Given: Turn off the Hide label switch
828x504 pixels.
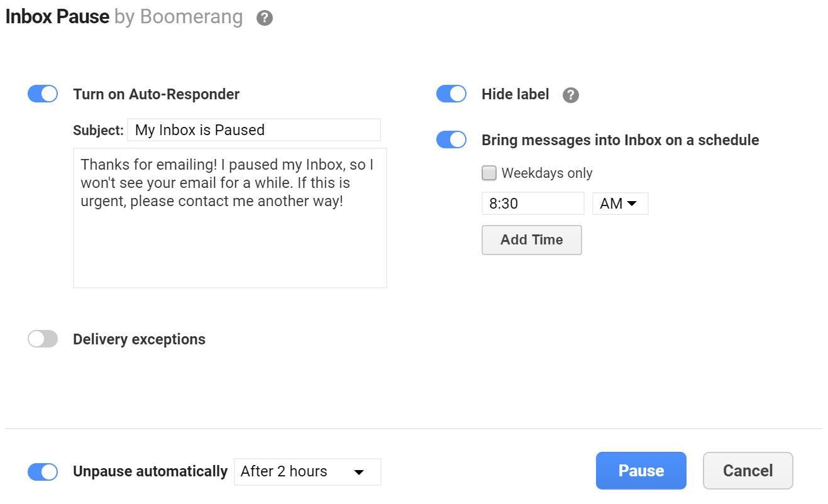Looking at the screenshot, I should click(x=451, y=94).
